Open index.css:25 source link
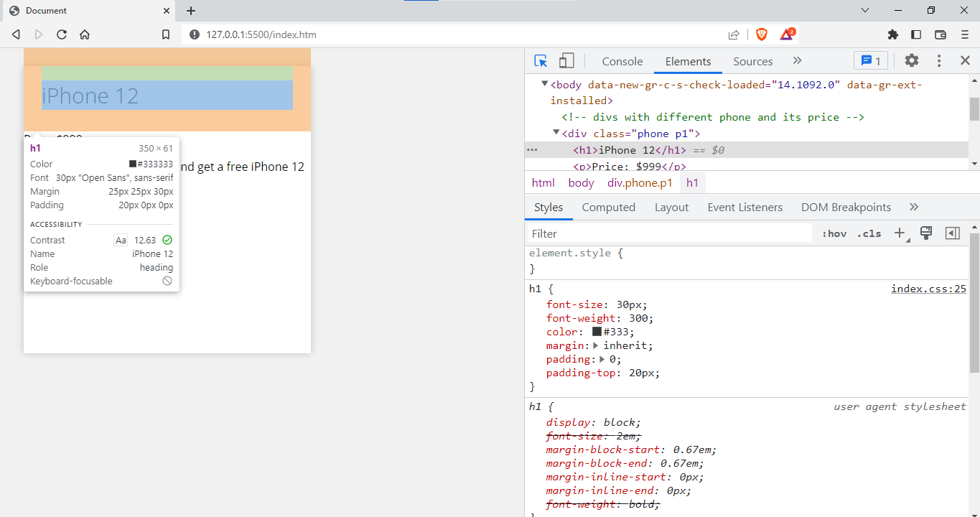This screenshot has height=517, width=980. click(x=928, y=288)
